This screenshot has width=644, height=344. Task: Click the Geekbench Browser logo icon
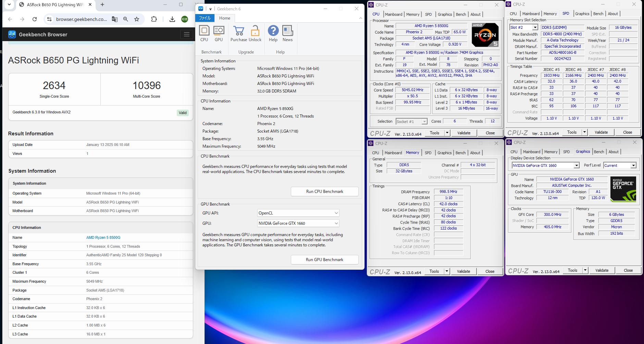(x=12, y=34)
